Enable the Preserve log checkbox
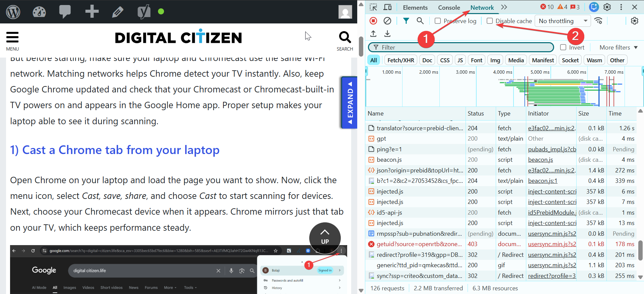The width and height of the screenshot is (644, 294). 438,21
